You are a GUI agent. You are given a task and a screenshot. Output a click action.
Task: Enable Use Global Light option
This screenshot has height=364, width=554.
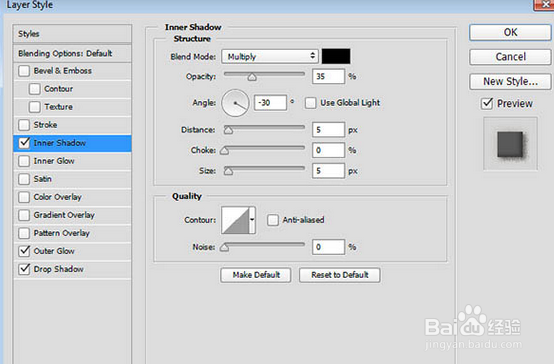coord(311,103)
